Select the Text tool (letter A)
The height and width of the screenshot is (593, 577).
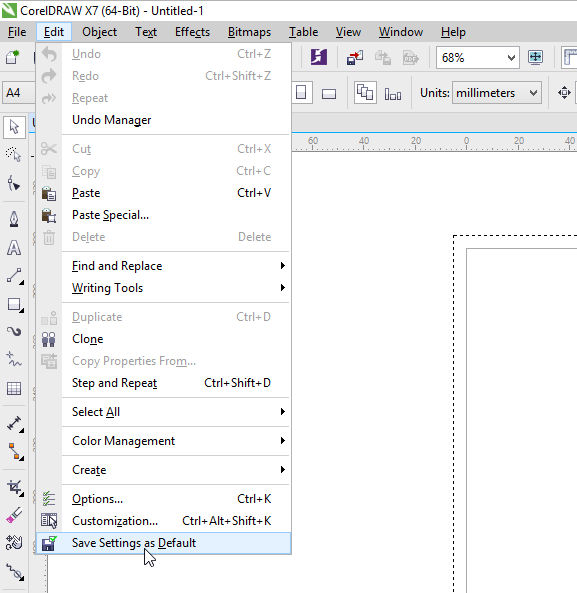14,248
